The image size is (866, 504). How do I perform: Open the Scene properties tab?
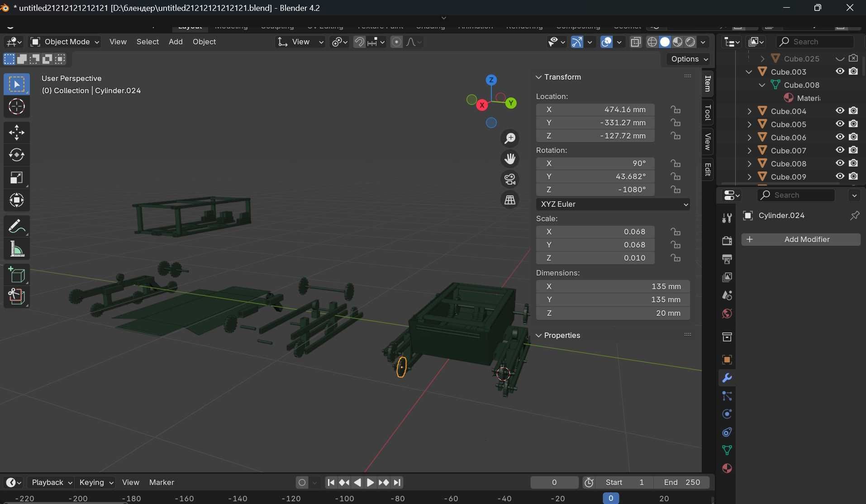(x=727, y=295)
